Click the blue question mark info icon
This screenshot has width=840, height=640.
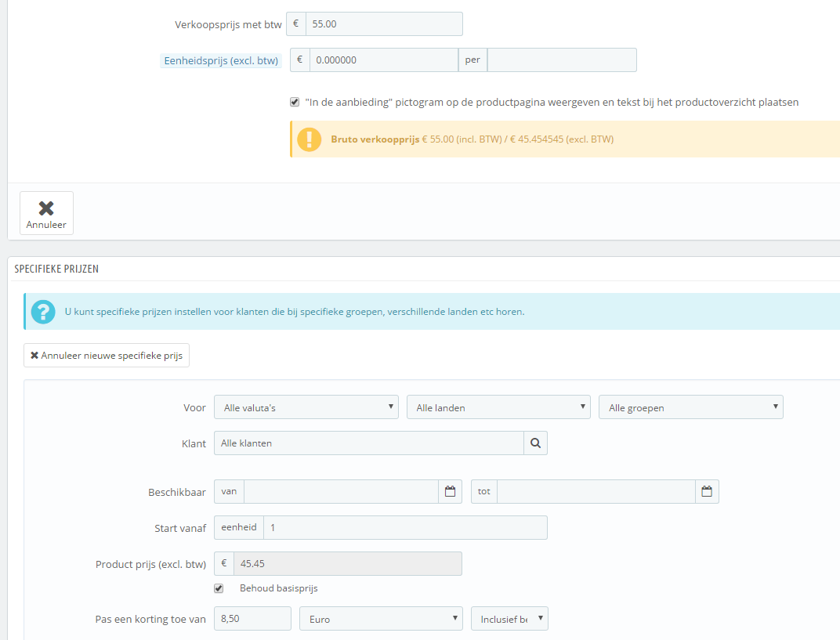click(43, 311)
